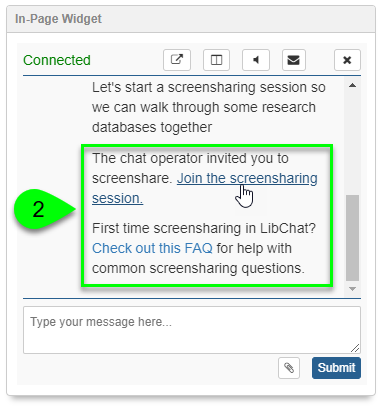Click the message box resize grip corner
This screenshot has width=381, height=407.
(x=355, y=348)
